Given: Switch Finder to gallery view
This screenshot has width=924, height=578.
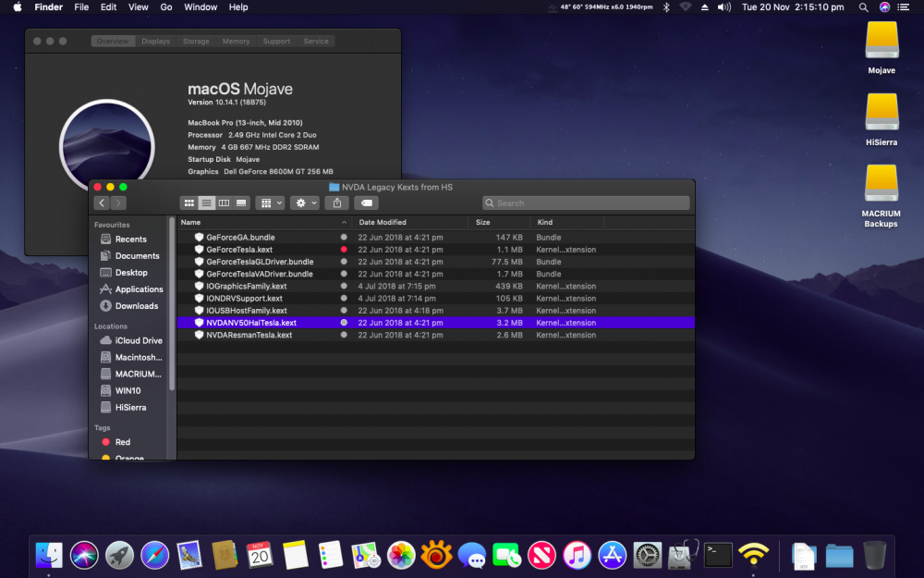Looking at the screenshot, I should click(x=241, y=203).
